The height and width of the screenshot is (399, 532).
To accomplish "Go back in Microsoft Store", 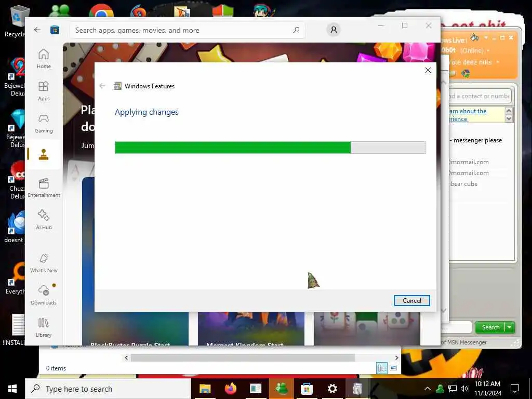I will point(37,30).
